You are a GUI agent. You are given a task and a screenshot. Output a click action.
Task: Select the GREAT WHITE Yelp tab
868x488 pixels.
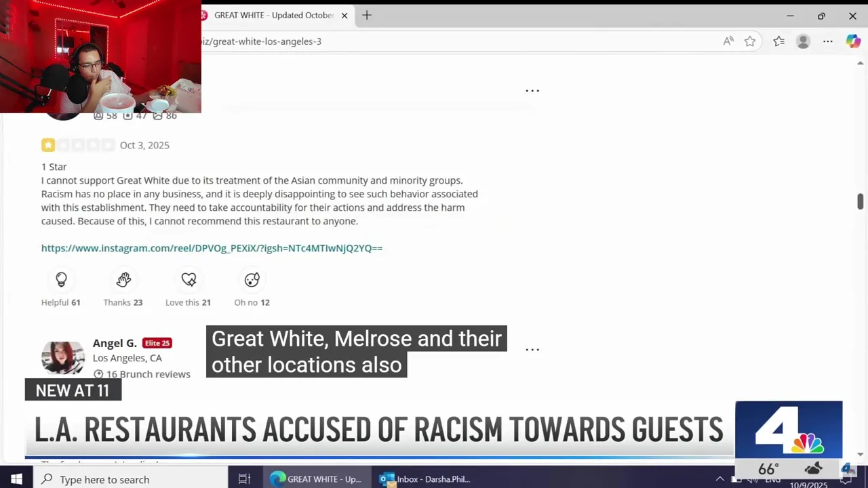pos(273,16)
